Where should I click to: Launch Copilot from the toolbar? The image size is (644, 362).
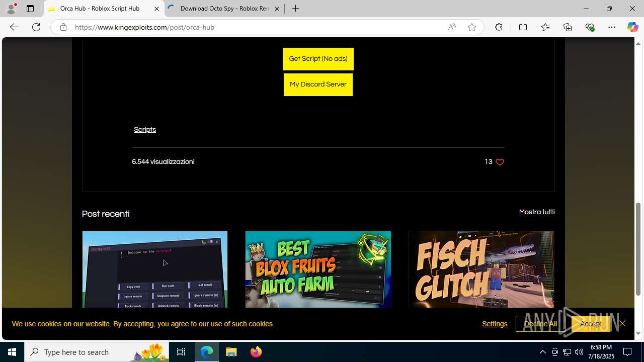coord(632,27)
